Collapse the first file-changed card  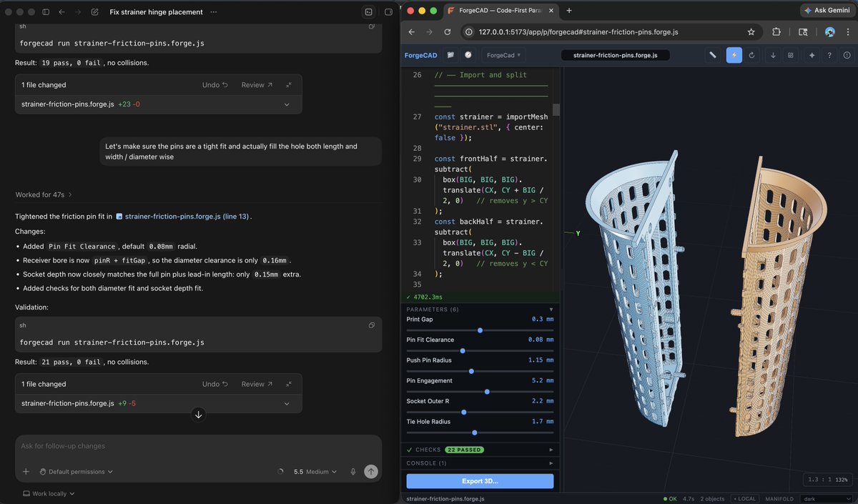[x=289, y=84]
